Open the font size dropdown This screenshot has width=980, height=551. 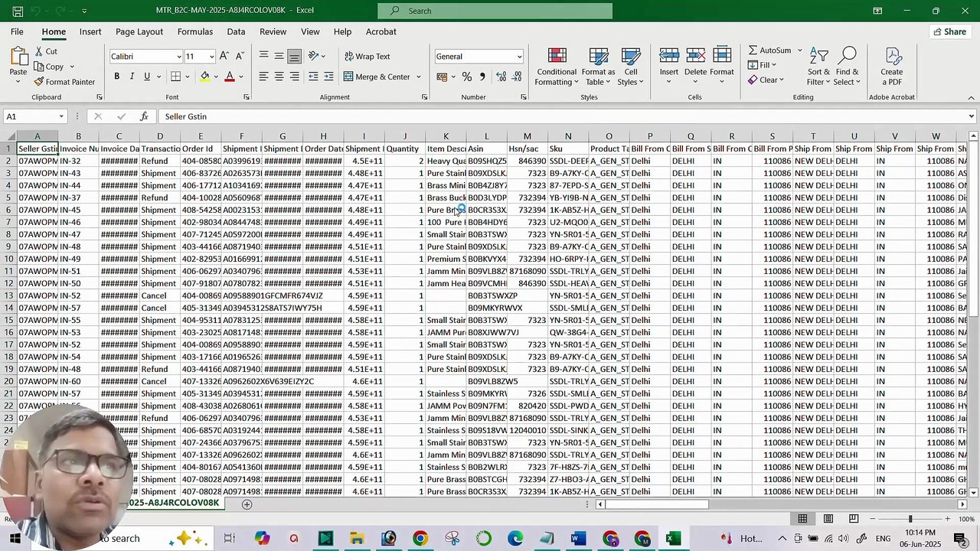[x=211, y=57]
